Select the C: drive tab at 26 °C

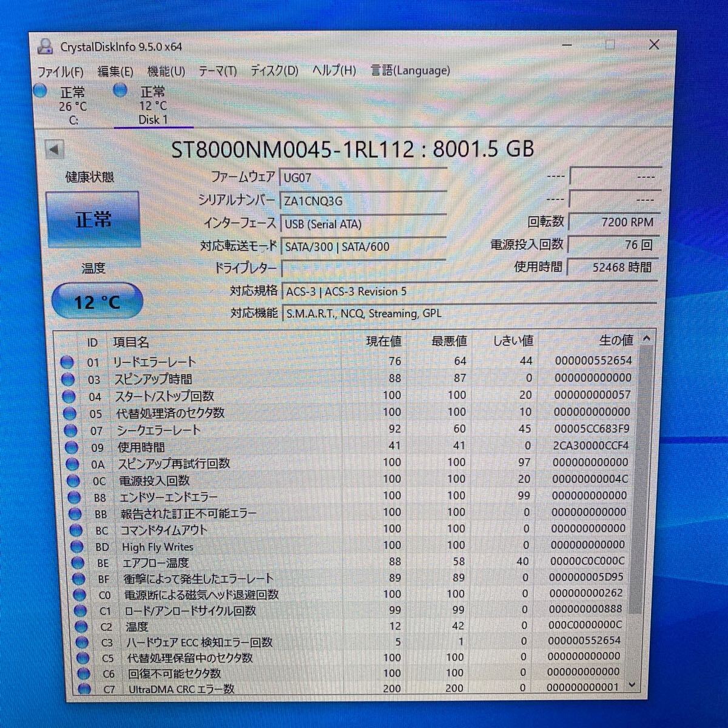(73, 106)
